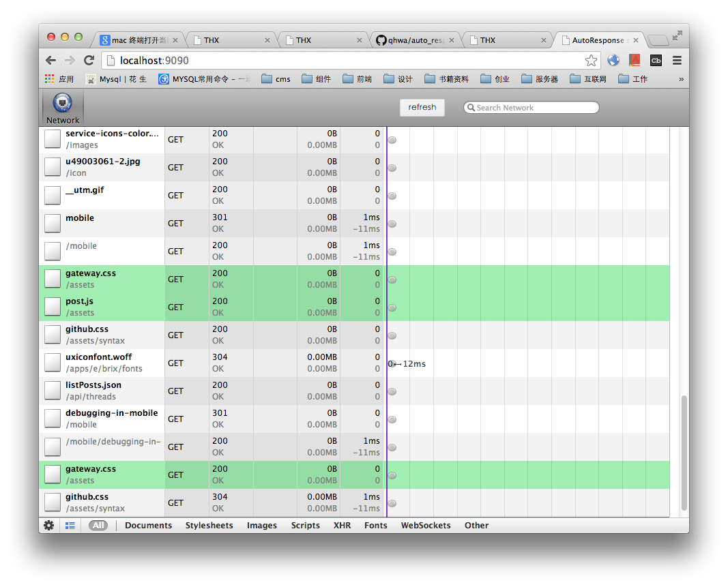Image resolution: width=728 pixels, height=587 pixels.
Task: Show more bookmarks via the chevron
Action: tap(681, 79)
